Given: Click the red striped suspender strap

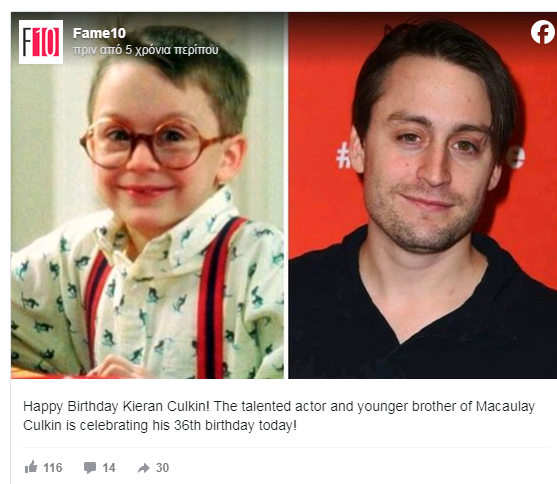Looking at the screenshot, I should [217, 299].
